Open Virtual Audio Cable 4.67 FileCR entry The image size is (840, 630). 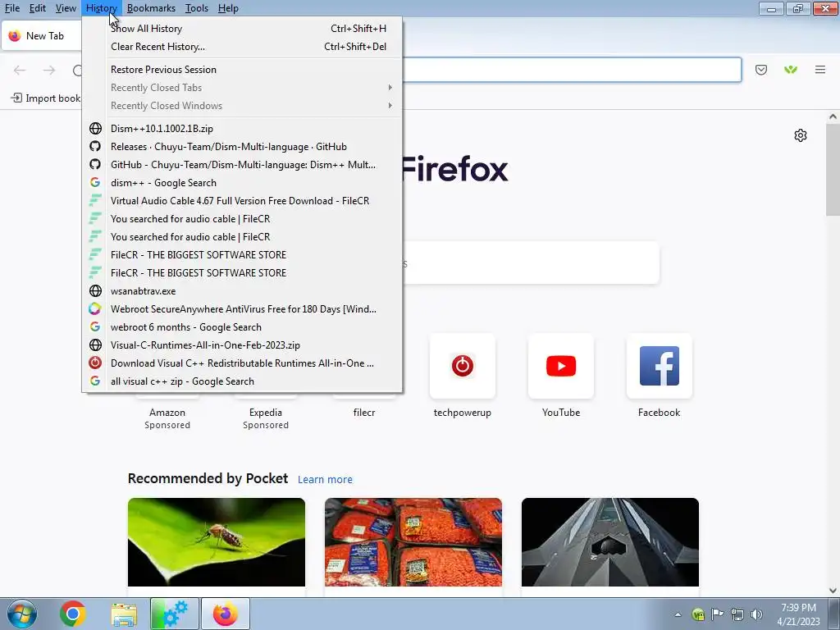click(242, 201)
